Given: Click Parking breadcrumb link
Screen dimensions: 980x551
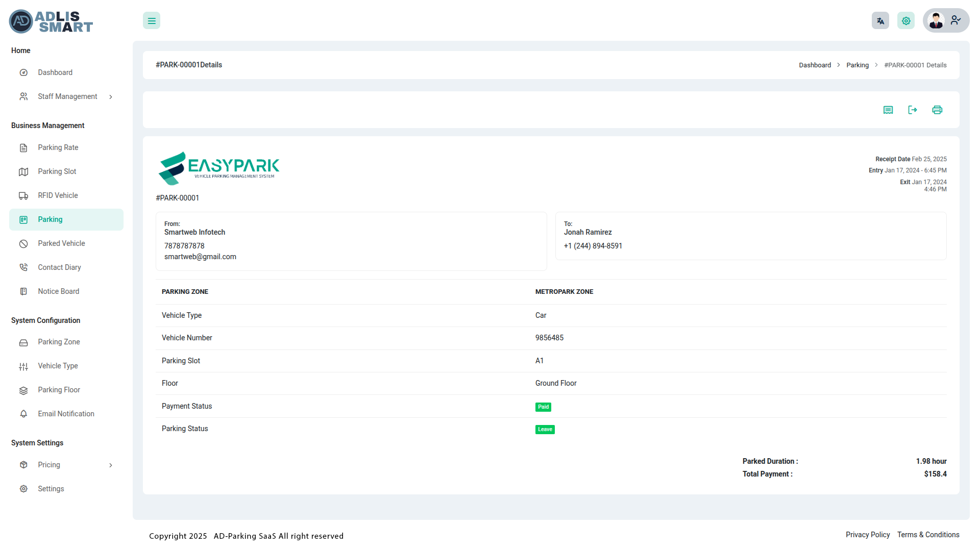Looking at the screenshot, I should [857, 65].
